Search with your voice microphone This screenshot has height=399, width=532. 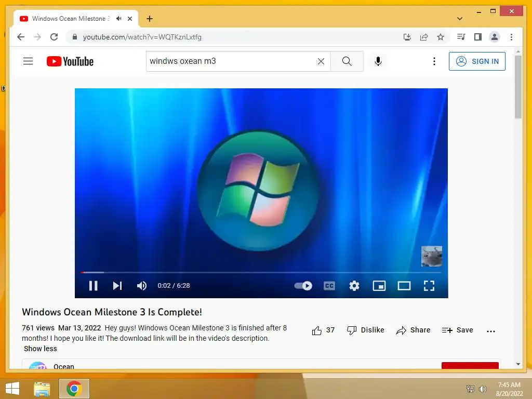click(x=378, y=61)
